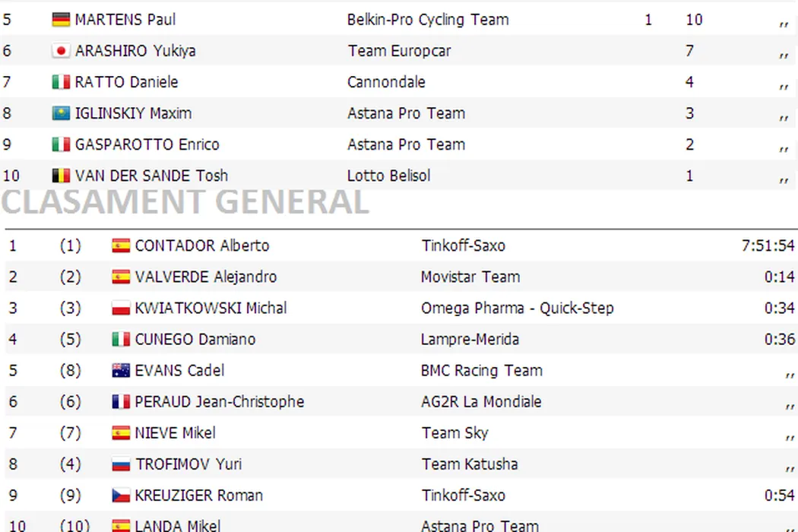The height and width of the screenshot is (532, 798).
Task: Click the CLASAMENT GENERAL heading
Action: pos(185,202)
